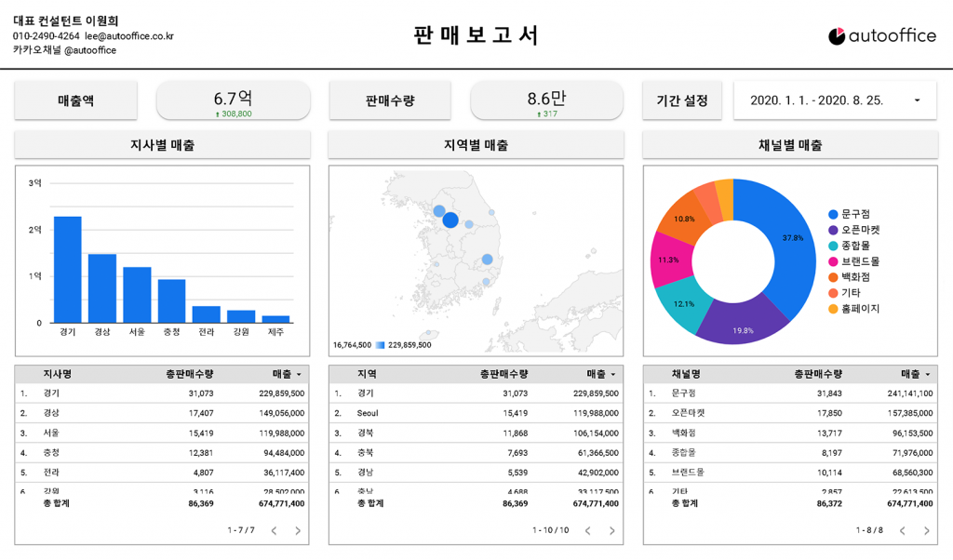Click the 백화점 legend color dot

[x=833, y=277]
